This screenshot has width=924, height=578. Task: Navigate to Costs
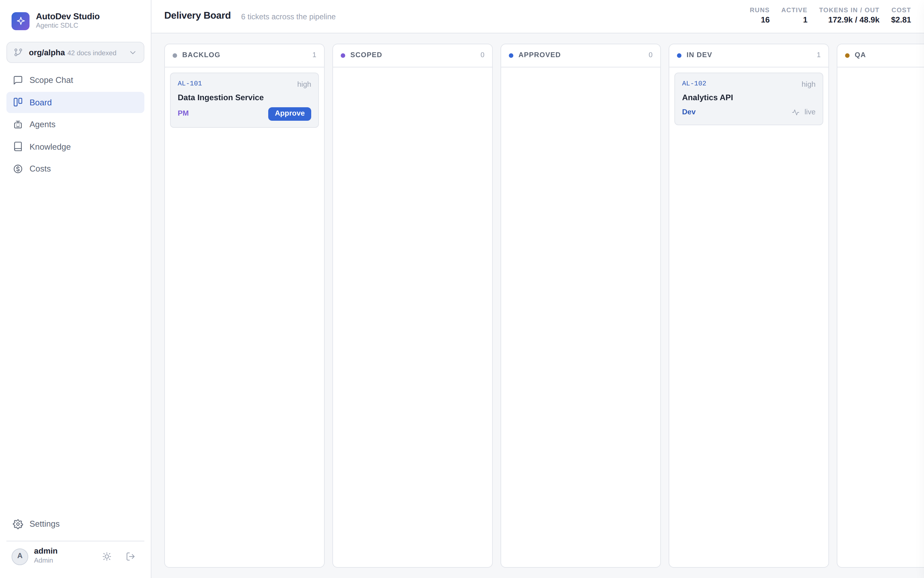(x=75, y=169)
